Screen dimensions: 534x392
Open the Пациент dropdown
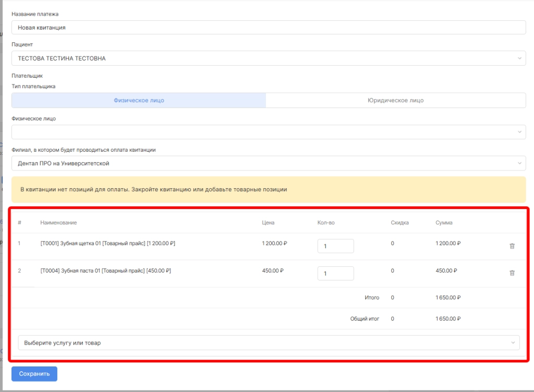(x=269, y=58)
